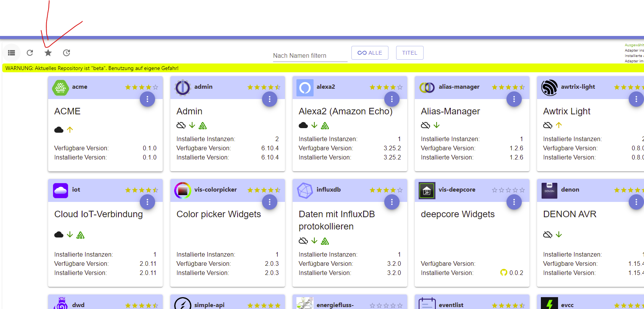This screenshot has height=309, width=644.
Task: Click the 'Color picker Widgets' card title
Action: [219, 214]
